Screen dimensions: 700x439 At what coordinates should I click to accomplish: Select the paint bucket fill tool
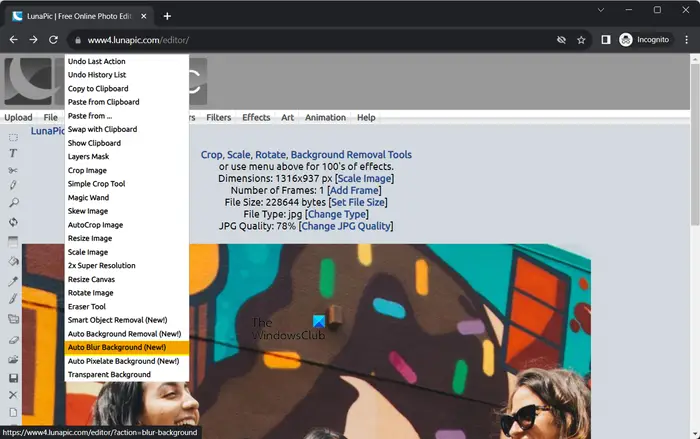coord(13,261)
